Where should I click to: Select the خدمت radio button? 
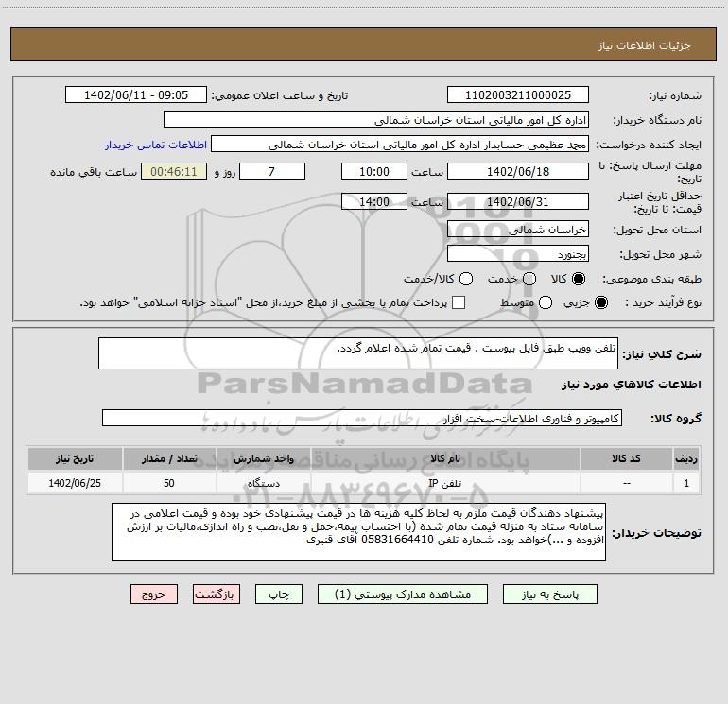point(529,279)
